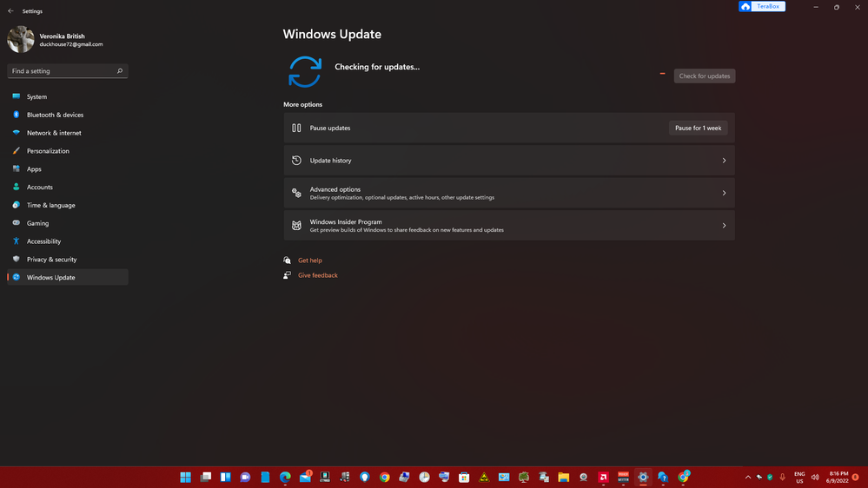The image size is (868, 488).
Task: Expand Windows Insider Program chevron
Action: click(724, 226)
